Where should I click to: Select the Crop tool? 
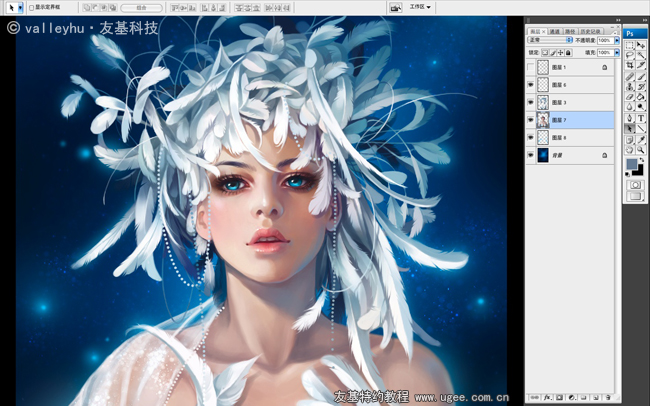pyautogui.click(x=630, y=66)
